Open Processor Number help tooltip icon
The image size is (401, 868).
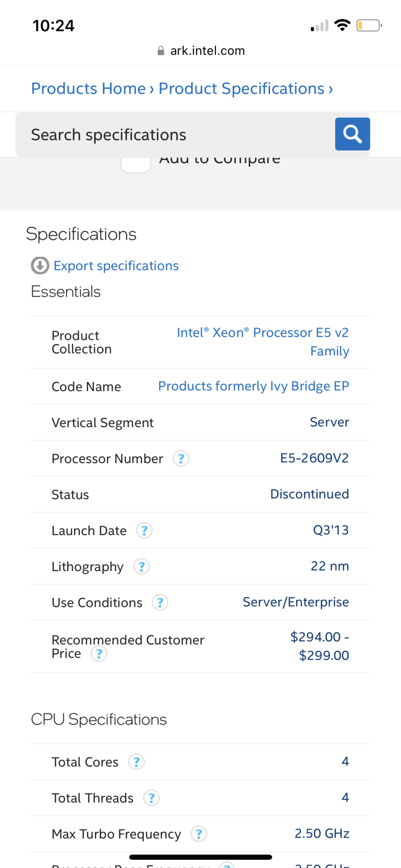[x=181, y=458]
